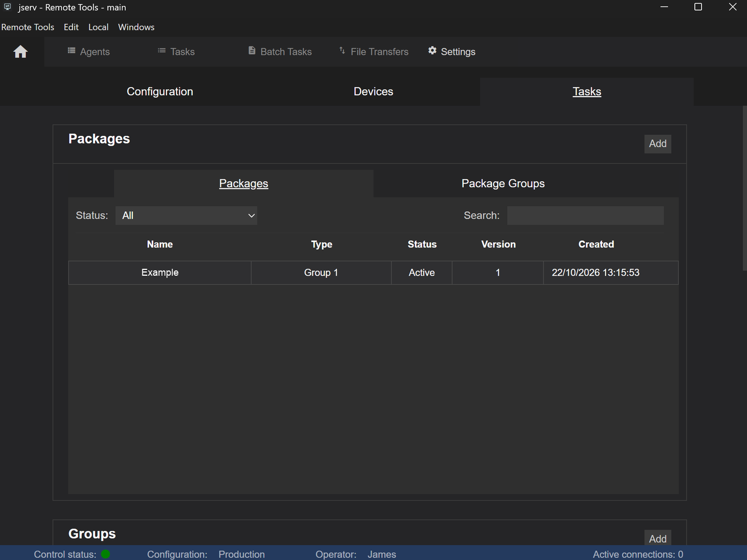
Task: Add a new package
Action: pyautogui.click(x=658, y=143)
